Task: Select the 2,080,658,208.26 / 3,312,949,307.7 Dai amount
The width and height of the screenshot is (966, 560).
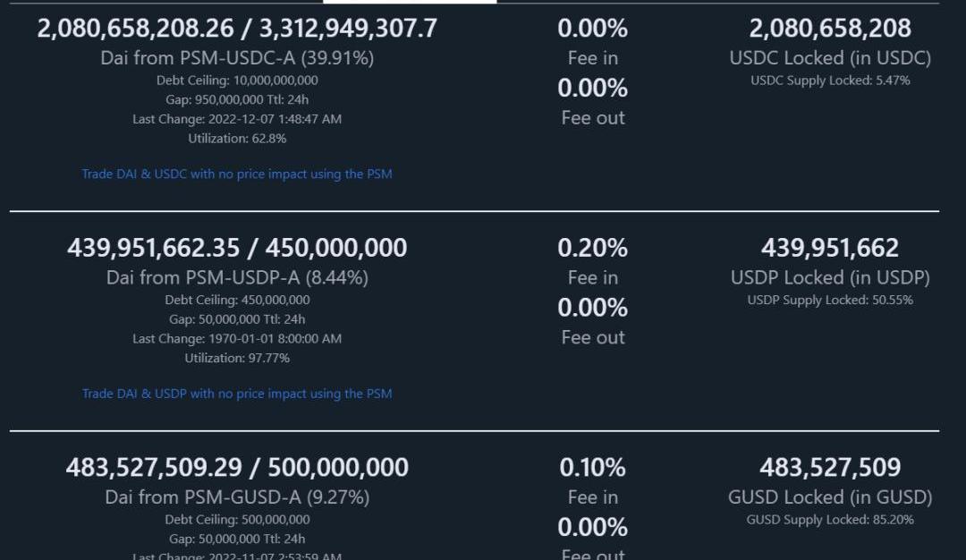Action: coord(237,29)
